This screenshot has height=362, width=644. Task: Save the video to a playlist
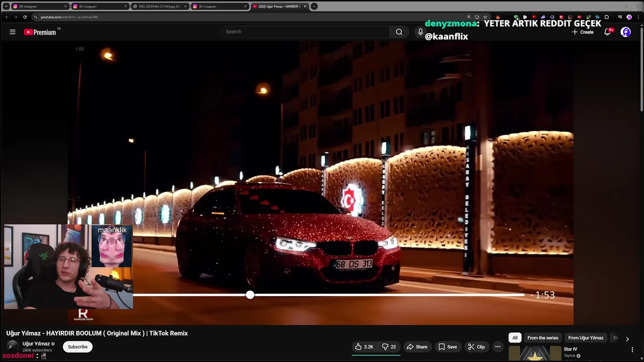click(447, 346)
